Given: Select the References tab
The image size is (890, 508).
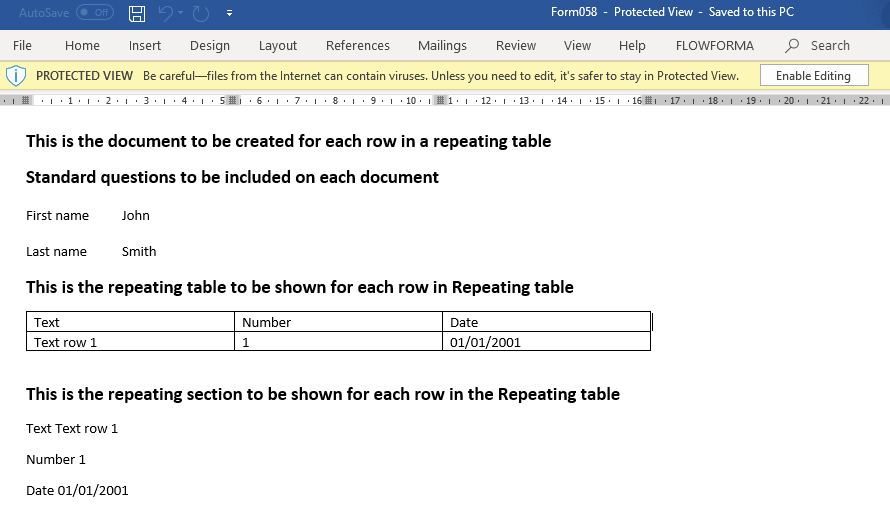Looking at the screenshot, I should tap(358, 45).
